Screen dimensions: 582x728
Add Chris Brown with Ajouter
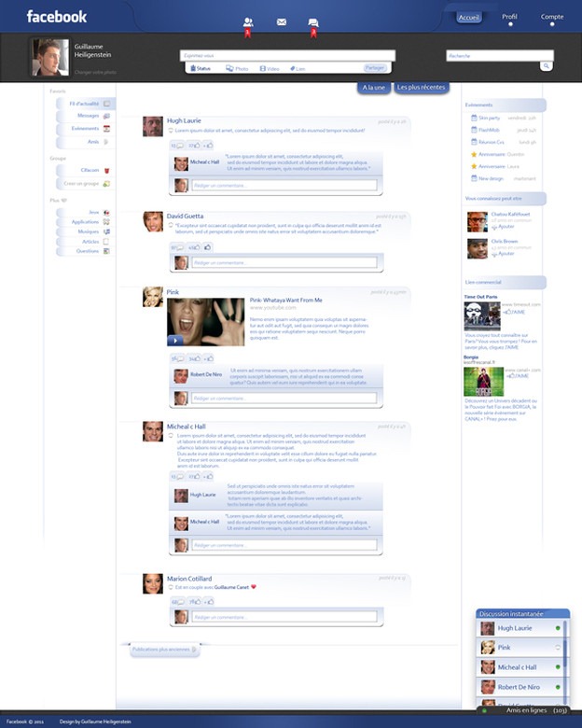point(503,254)
